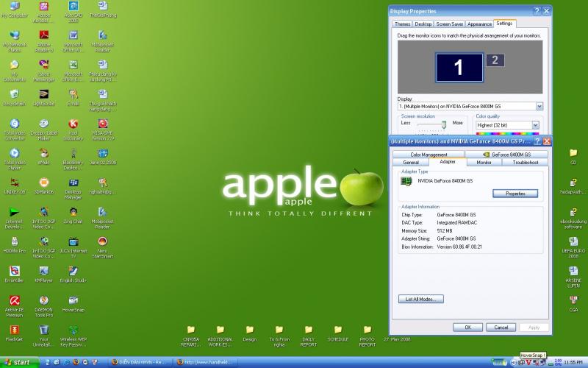Launch DAEMON Tools Pro shortcut
The image size is (588, 368).
coord(43,300)
